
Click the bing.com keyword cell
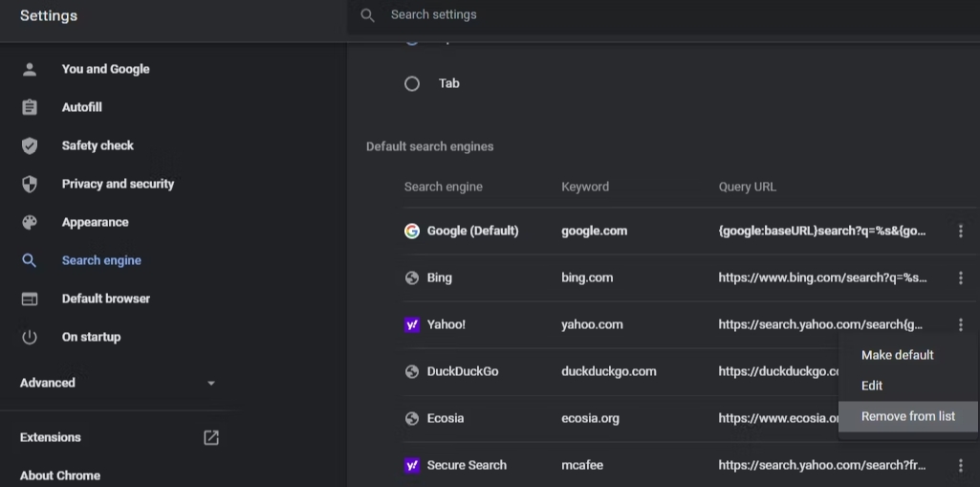(x=587, y=278)
